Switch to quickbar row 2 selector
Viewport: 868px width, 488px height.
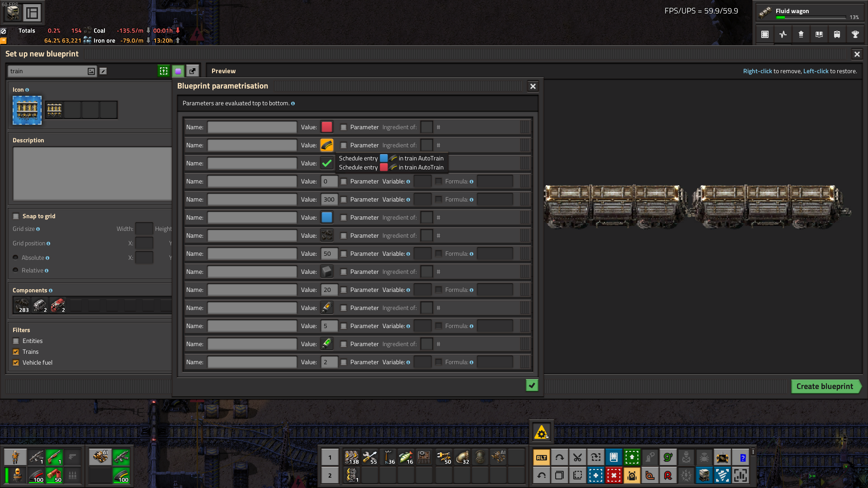(330, 475)
